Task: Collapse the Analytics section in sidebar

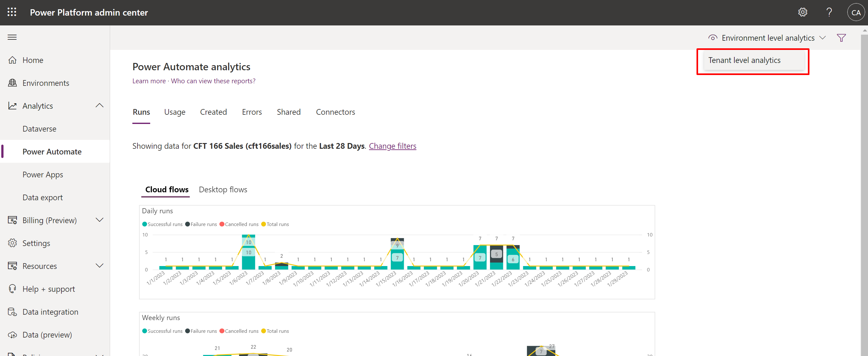Action: point(99,105)
